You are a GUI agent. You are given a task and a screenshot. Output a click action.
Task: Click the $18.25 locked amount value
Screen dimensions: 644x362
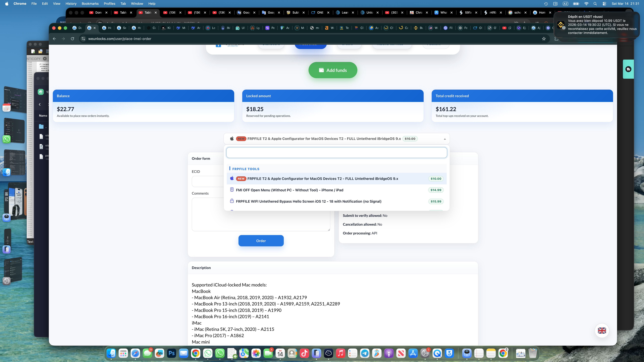(x=255, y=109)
